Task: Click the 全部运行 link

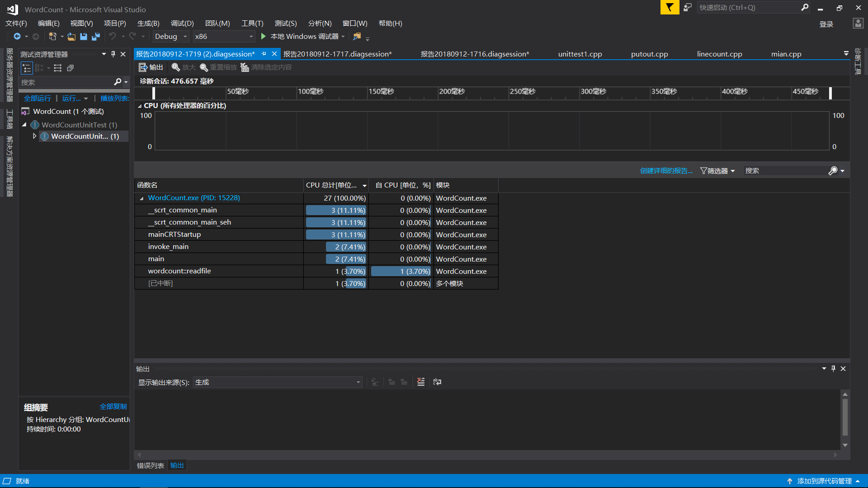Action: 38,99
